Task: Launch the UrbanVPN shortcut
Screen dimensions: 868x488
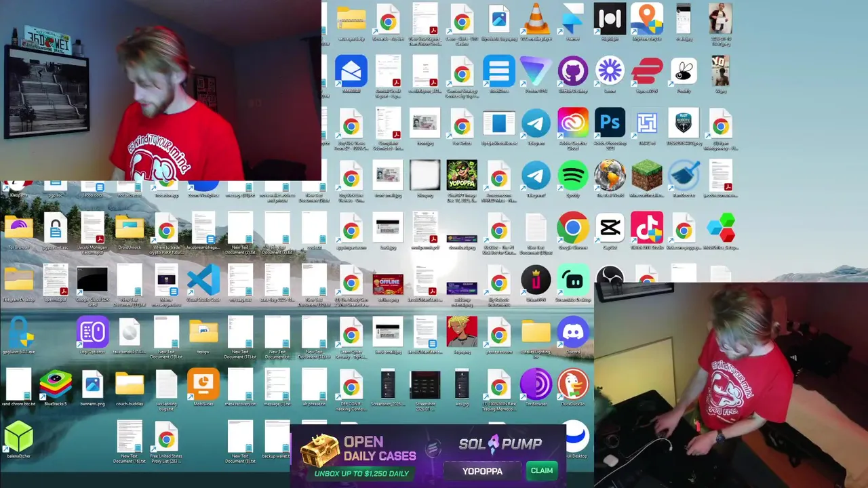Action: 536,281
